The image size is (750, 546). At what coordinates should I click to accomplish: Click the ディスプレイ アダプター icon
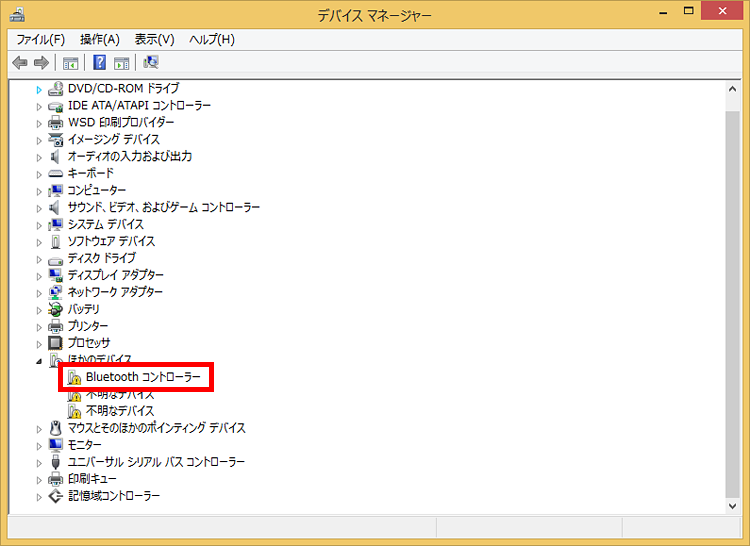pos(55,275)
